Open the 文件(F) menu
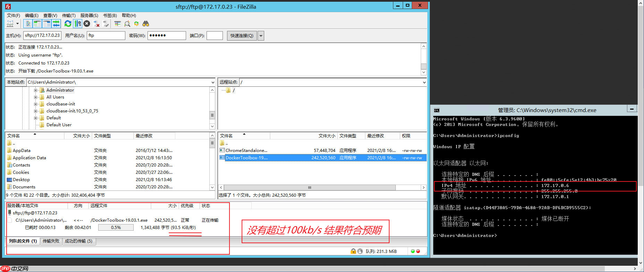644x272 pixels. tap(13, 15)
